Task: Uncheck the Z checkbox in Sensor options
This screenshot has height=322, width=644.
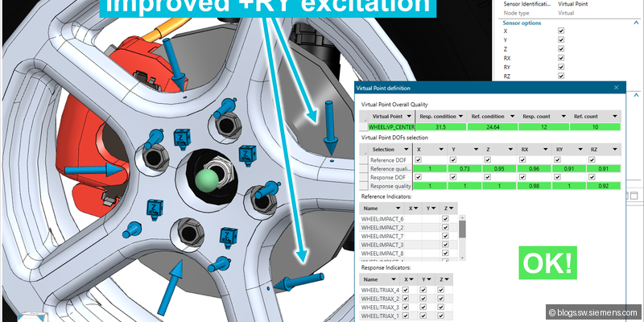Action: 561,48
